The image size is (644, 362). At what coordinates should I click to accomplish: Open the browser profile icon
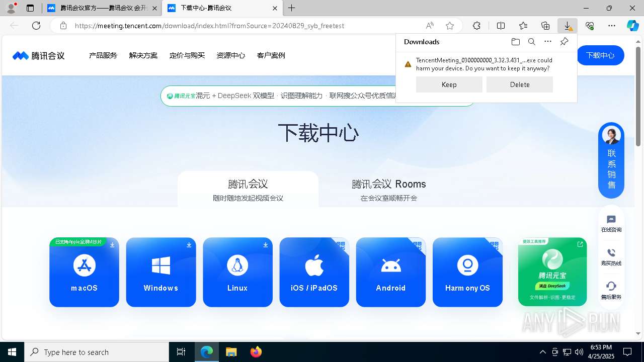pos(11,8)
